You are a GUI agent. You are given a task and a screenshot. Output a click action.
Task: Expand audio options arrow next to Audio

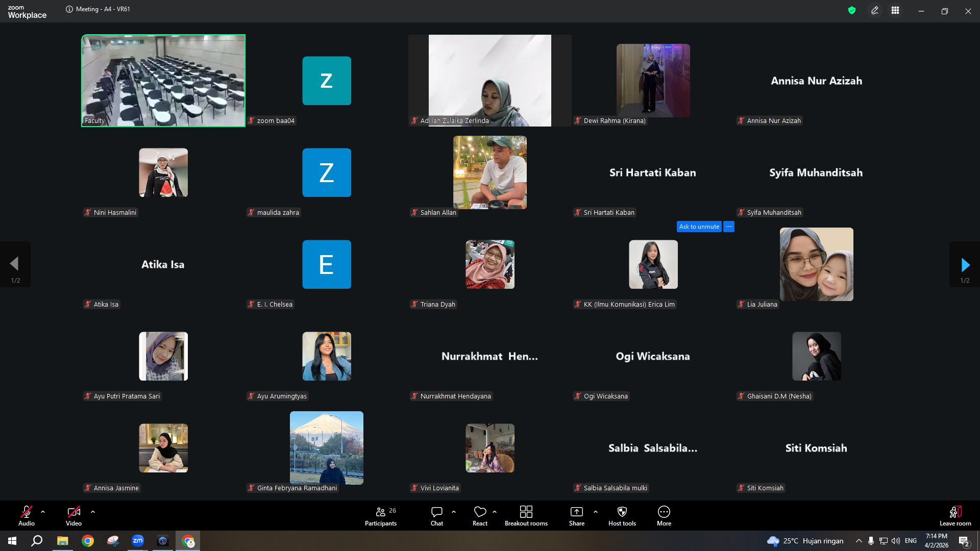(43, 512)
